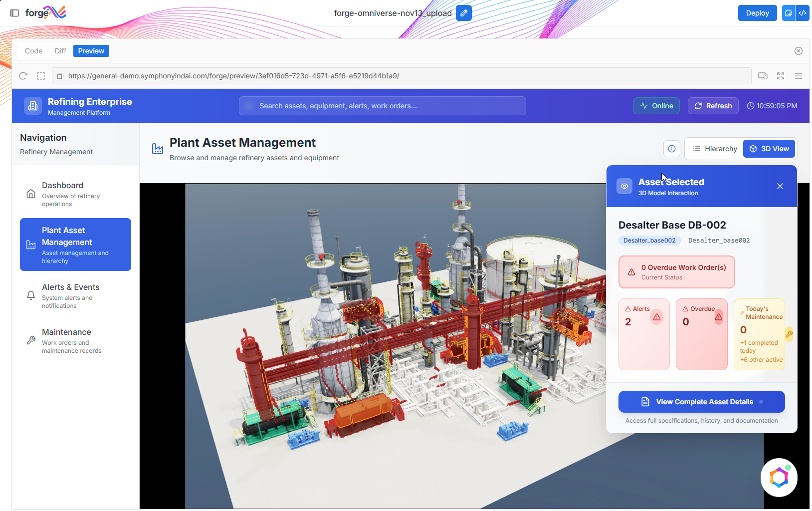Viewport: 812px width, 511px height.
Task: Open the responsive device preview icon
Action: click(763, 76)
